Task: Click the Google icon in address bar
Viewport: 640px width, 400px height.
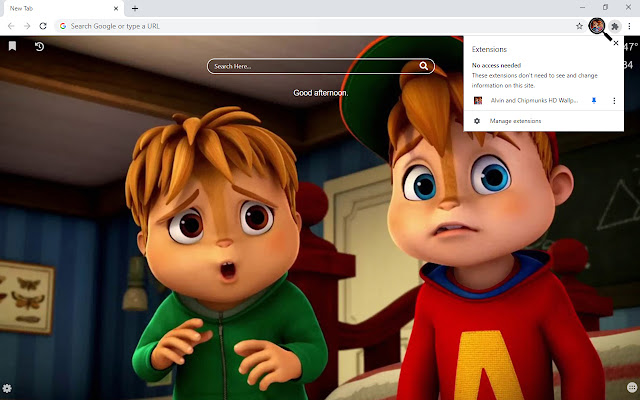Action: coord(63,26)
